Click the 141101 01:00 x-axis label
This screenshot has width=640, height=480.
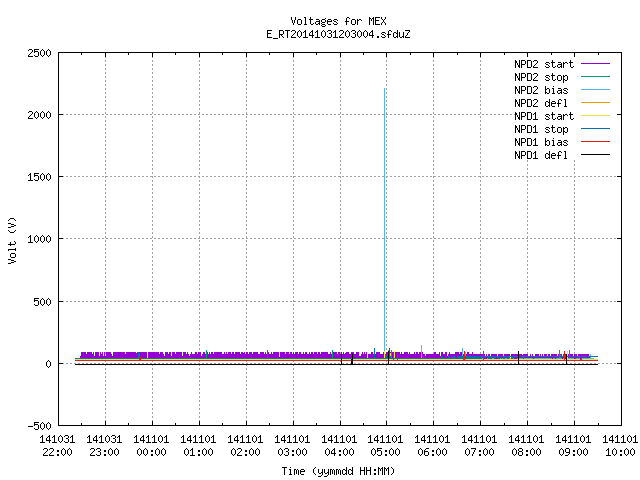pyautogui.click(x=198, y=446)
